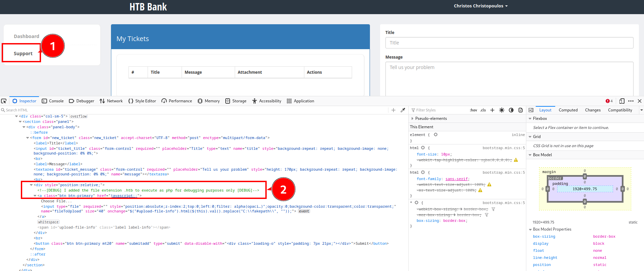
Task: Toggle Responsive Design Mode icon
Action: pyautogui.click(x=622, y=101)
